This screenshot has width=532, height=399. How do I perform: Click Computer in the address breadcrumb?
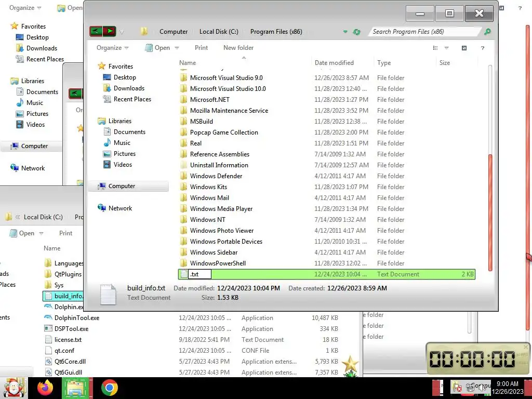[174, 32]
